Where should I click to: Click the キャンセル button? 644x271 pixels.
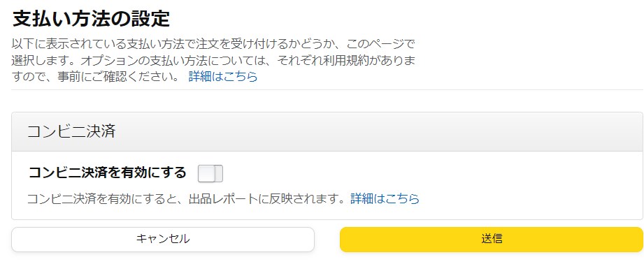click(x=163, y=240)
